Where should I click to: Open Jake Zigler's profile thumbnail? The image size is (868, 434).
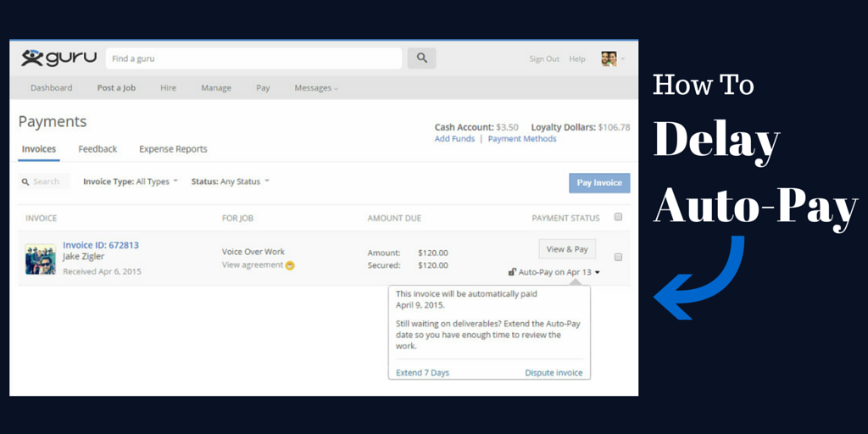41,259
